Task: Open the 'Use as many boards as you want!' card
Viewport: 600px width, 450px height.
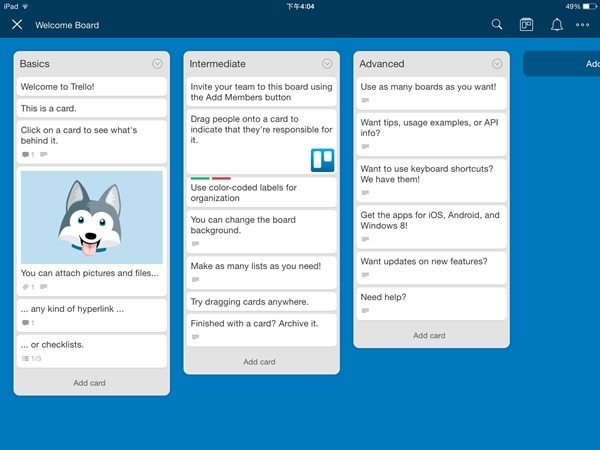Action: pyautogui.click(x=431, y=93)
